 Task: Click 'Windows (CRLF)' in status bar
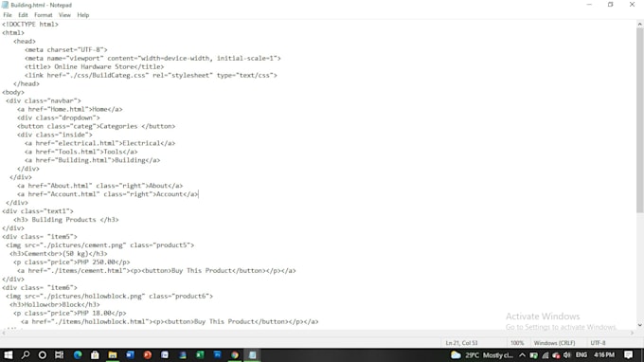point(554,343)
